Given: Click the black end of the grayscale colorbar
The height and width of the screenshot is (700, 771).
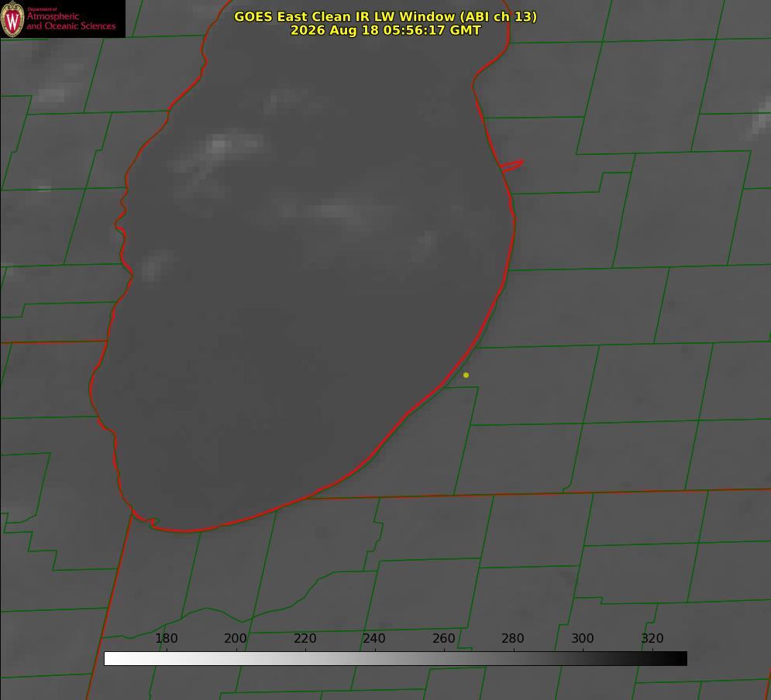Looking at the screenshot, I should pyautogui.click(x=680, y=658).
